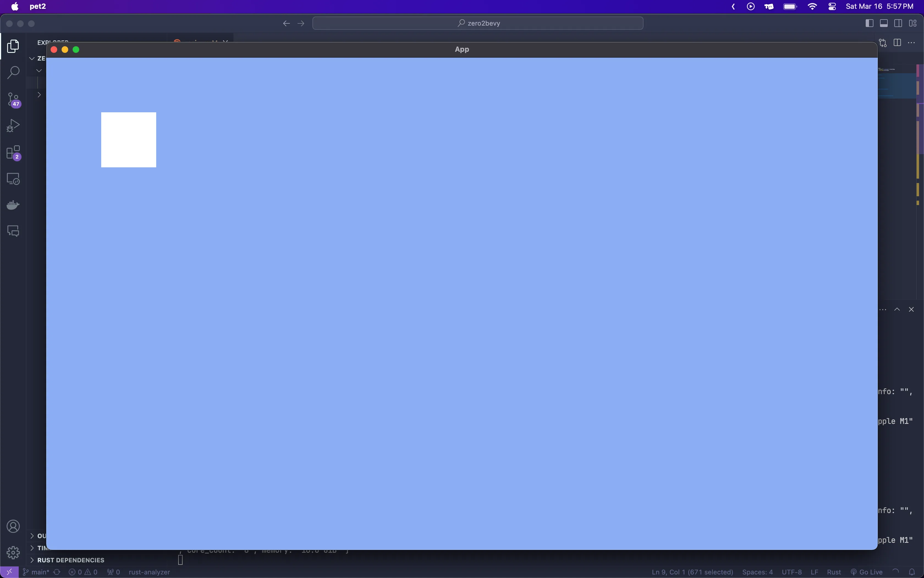Open the Docker view
This screenshot has width=924, height=578.
click(13, 205)
